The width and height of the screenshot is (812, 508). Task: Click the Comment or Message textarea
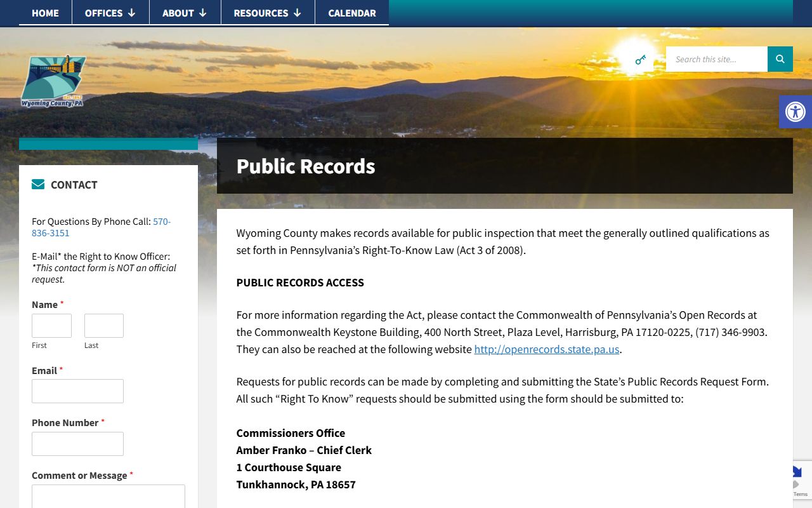[x=108, y=496]
